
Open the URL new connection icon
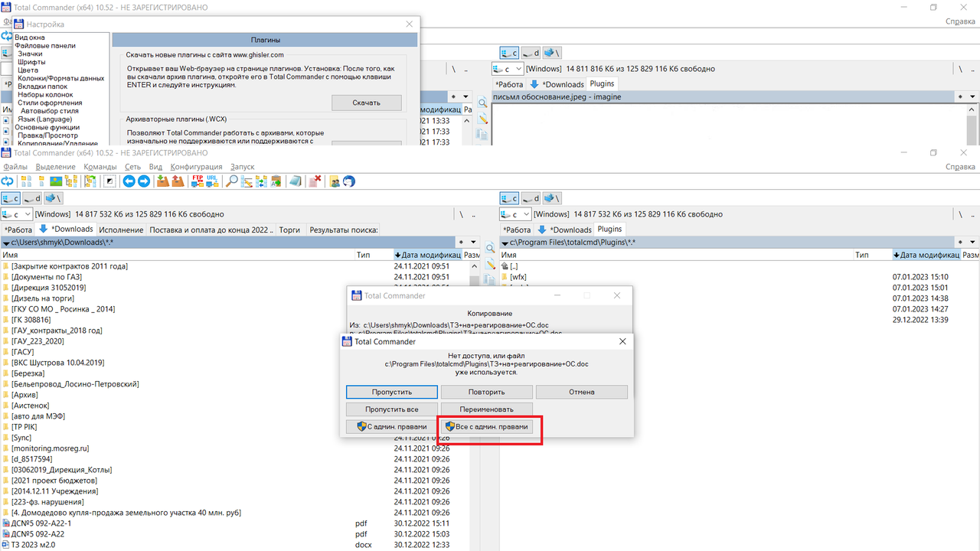(x=212, y=181)
